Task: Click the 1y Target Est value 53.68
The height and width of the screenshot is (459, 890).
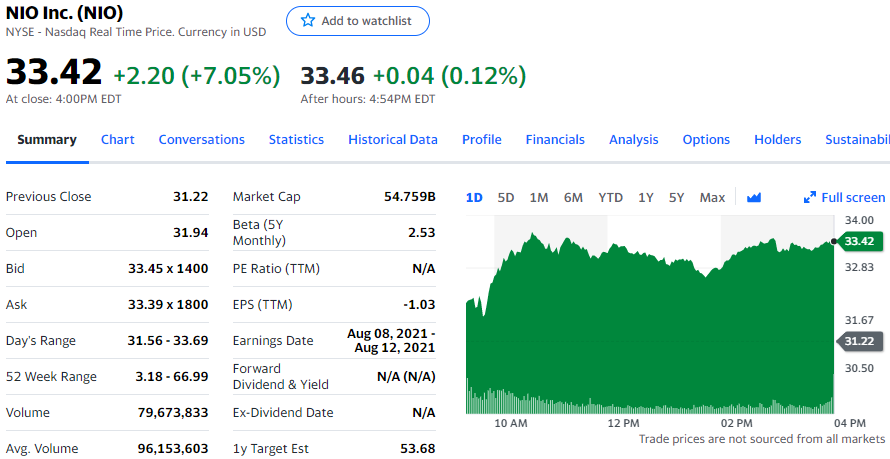Action: point(418,448)
